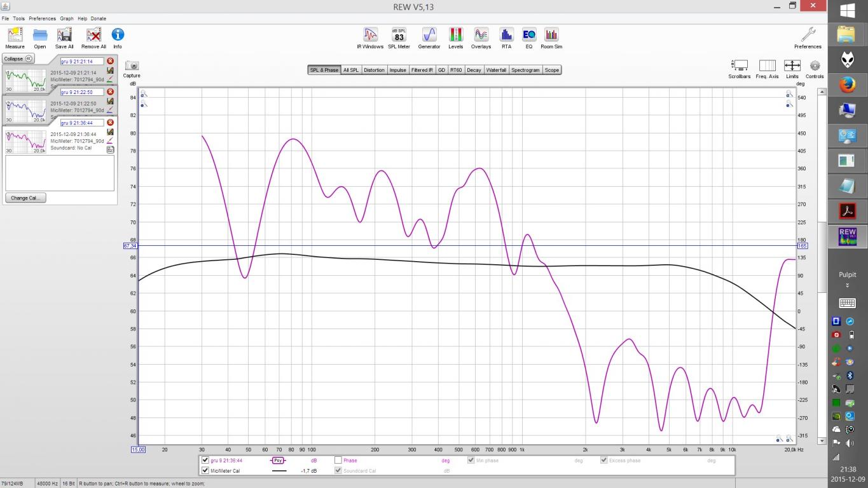Toggle graph Scrollbars
The image size is (868, 488).
(740, 69)
